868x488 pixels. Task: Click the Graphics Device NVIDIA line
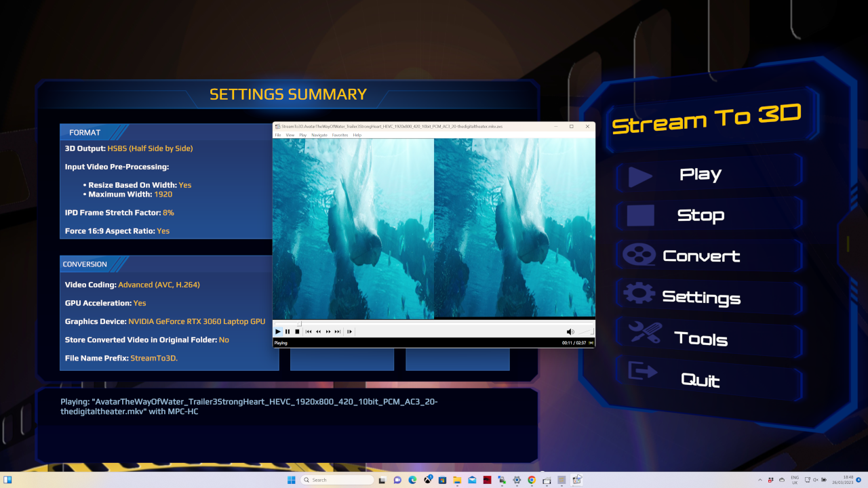165,321
